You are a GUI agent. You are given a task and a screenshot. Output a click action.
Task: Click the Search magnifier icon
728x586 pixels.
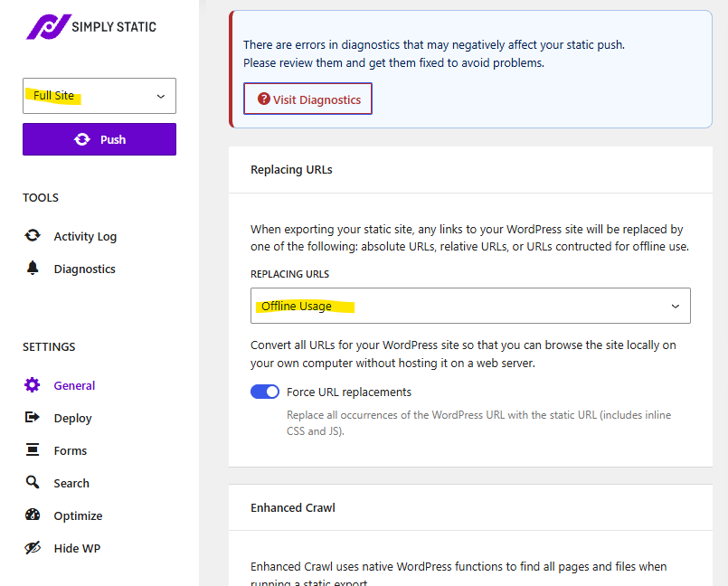pyautogui.click(x=33, y=482)
